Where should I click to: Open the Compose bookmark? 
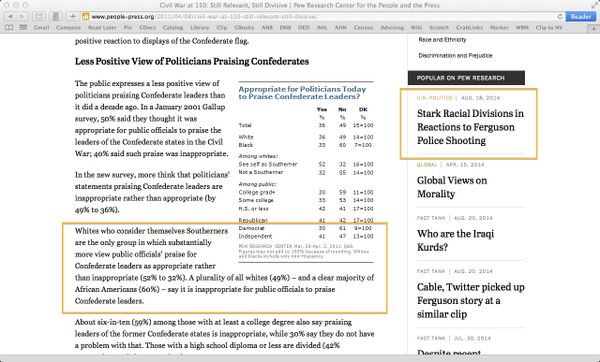point(68,28)
